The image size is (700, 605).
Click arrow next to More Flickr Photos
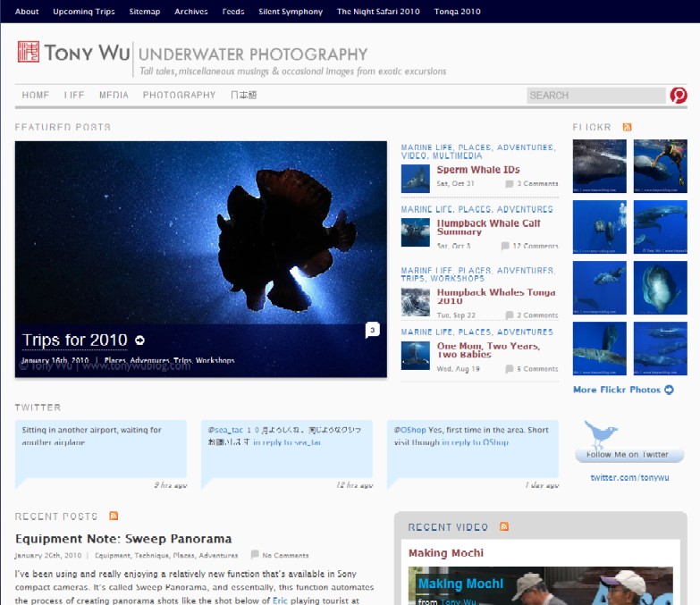(669, 390)
